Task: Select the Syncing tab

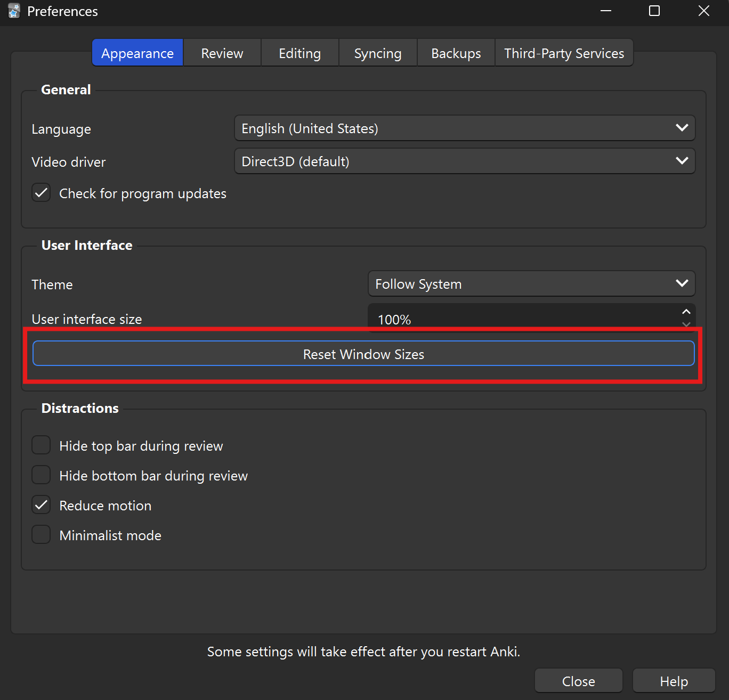Action: 377,53
